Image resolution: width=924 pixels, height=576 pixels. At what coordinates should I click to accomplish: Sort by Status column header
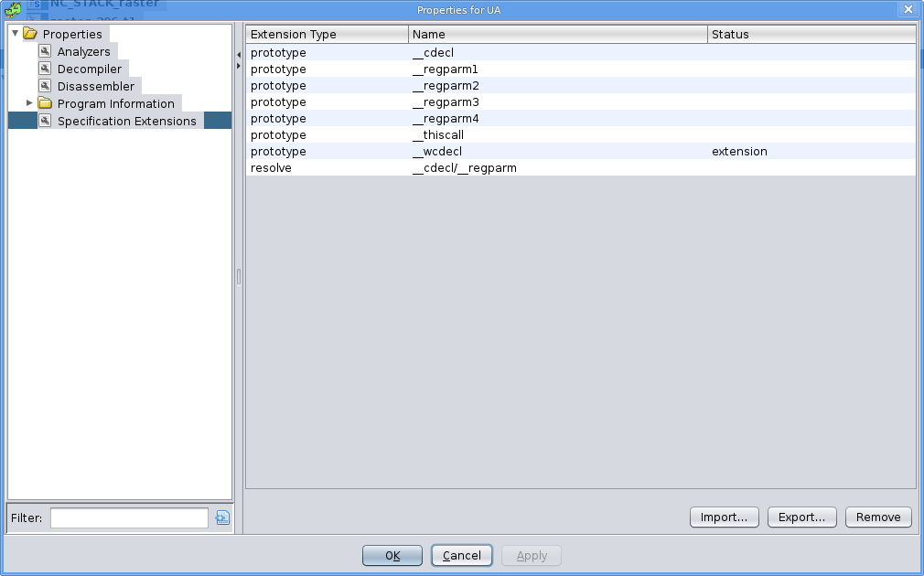coord(812,34)
